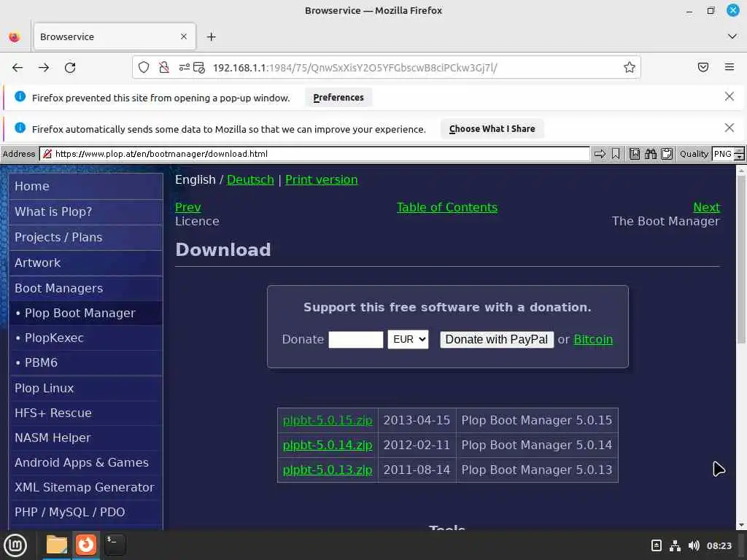Select the Browservice tab
Screen dimensions: 747x560
tap(115, 36)
